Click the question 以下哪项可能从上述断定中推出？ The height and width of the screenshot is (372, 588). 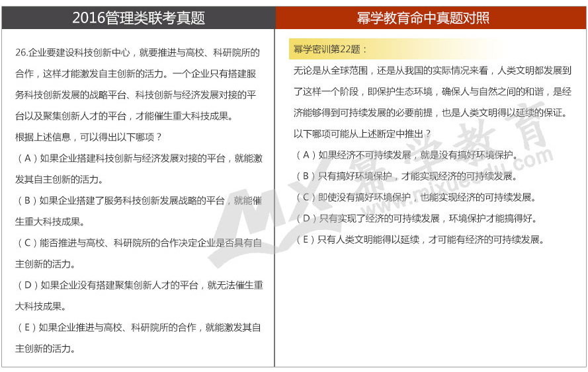(362, 133)
